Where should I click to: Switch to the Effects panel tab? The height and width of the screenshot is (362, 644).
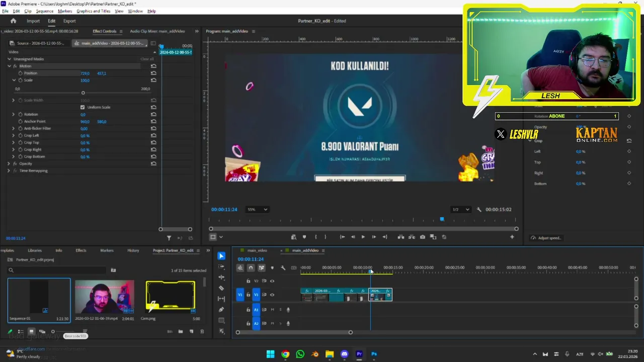point(80,250)
